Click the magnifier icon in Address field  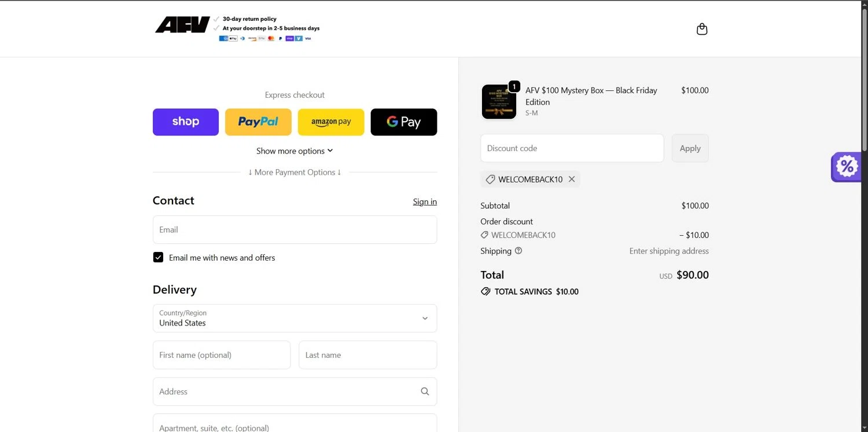[x=425, y=391]
